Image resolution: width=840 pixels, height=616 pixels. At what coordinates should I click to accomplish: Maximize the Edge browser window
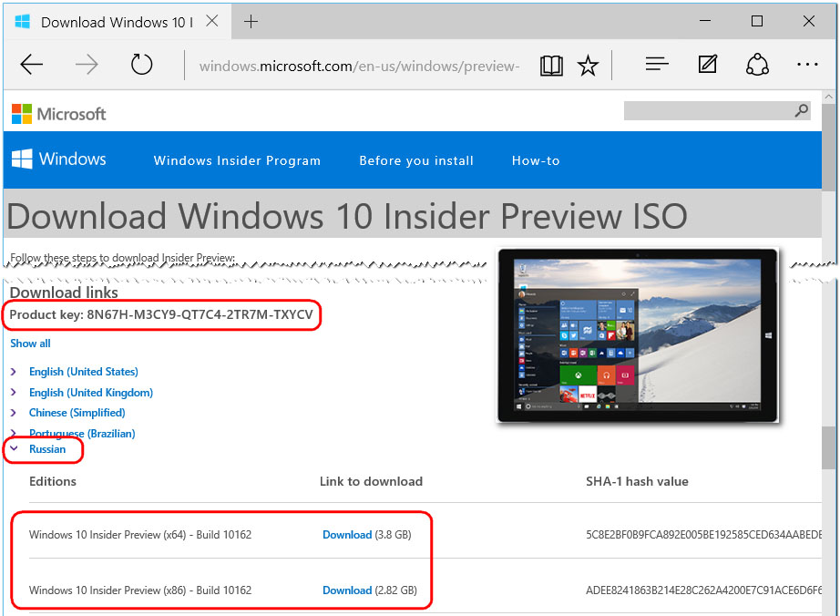click(757, 21)
